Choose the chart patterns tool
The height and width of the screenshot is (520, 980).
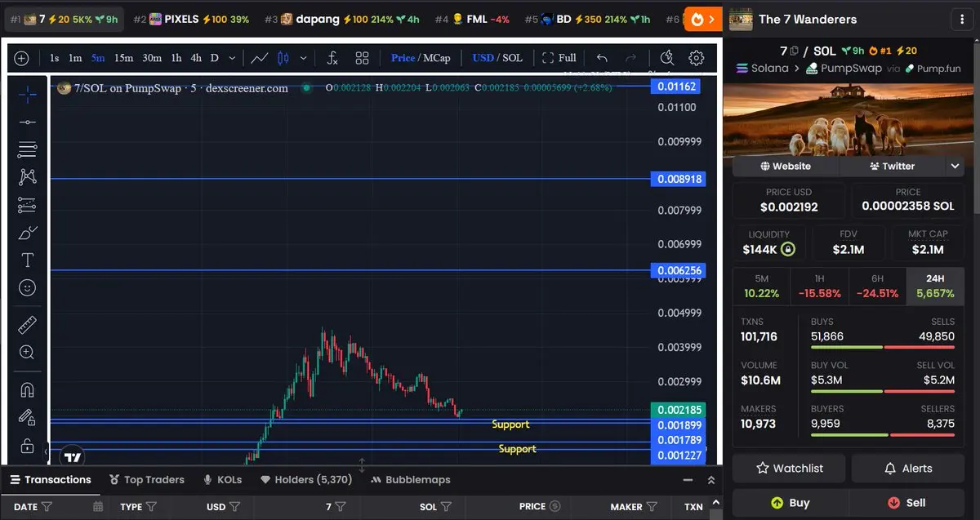[27, 177]
